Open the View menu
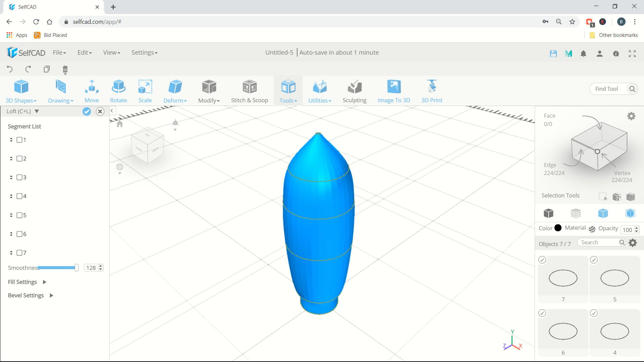Viewport: 644px width, 362px height. [x=111, y=52]
